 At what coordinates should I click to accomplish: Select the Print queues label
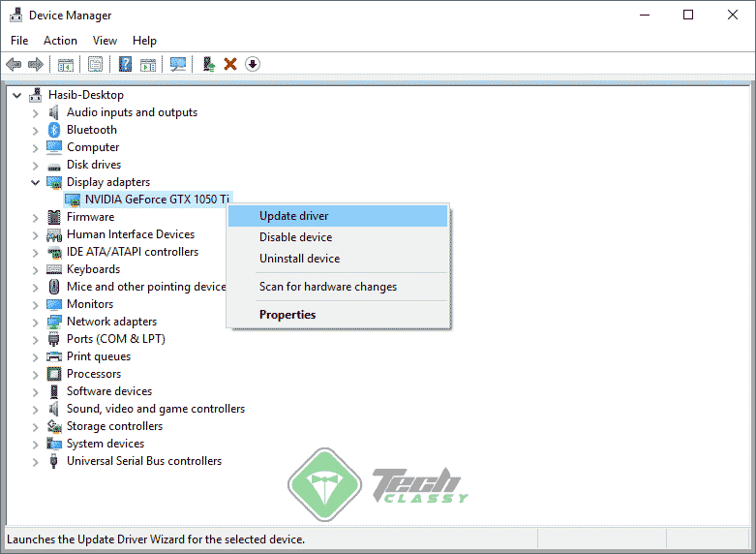click(x=99, y=356)
